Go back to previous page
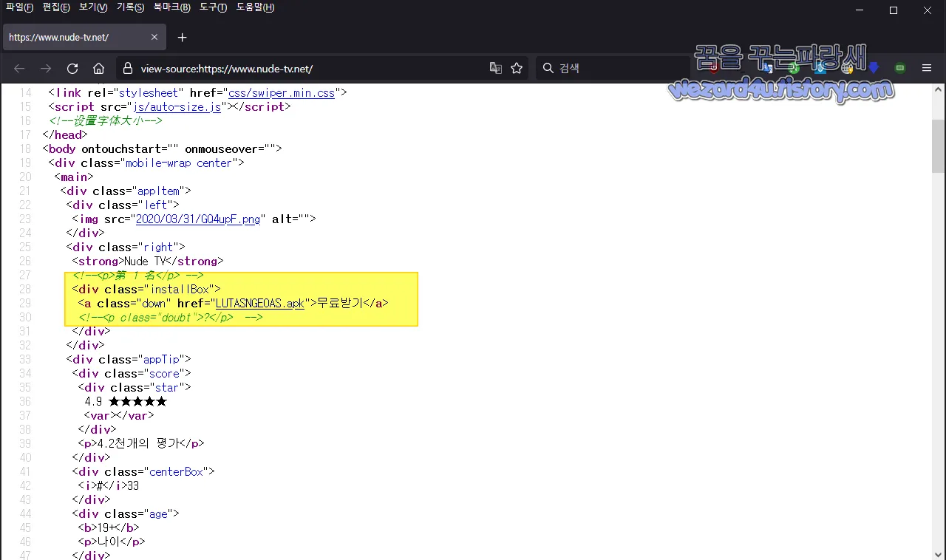 click(19, 68)
